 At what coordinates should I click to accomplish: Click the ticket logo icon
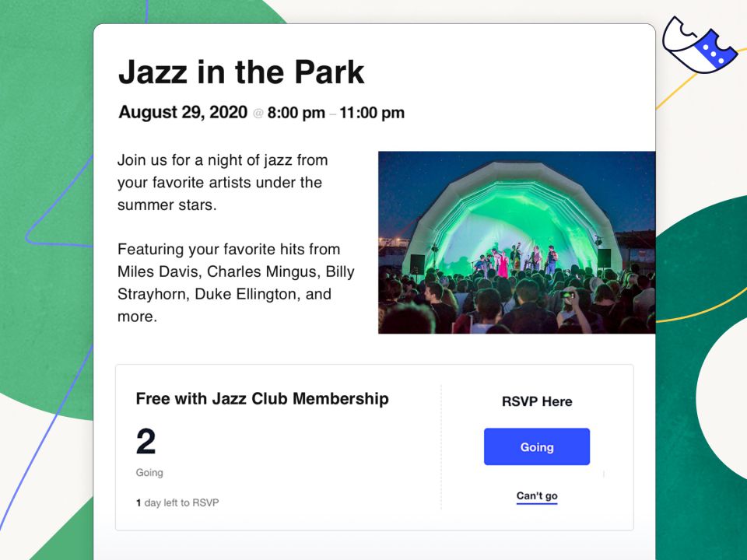tap(699, 44)
